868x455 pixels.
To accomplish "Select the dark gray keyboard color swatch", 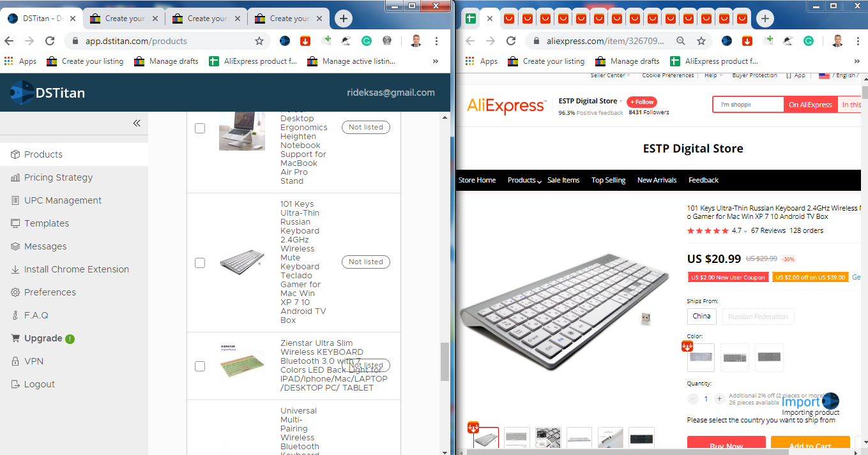I will point(769,357).
